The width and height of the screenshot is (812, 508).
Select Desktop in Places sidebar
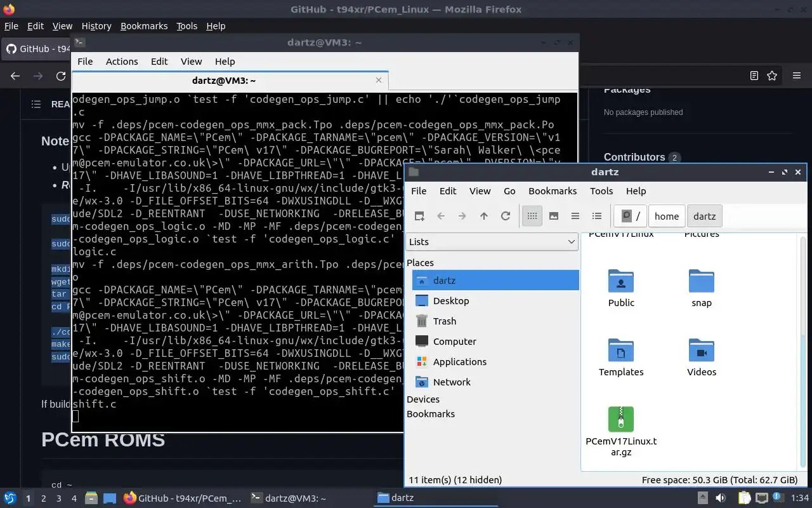pyautogui.click(x=495, y=300)
